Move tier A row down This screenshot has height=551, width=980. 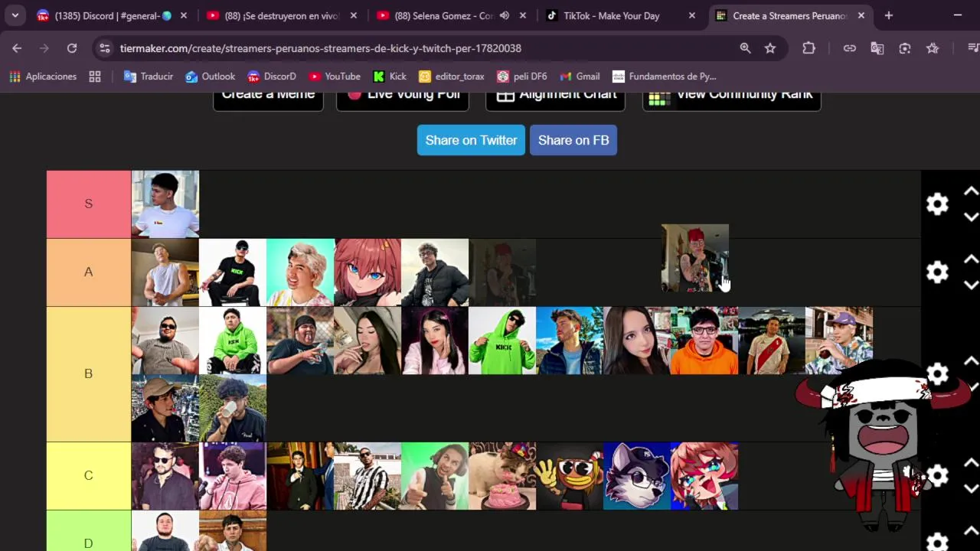tap(971, 285)
